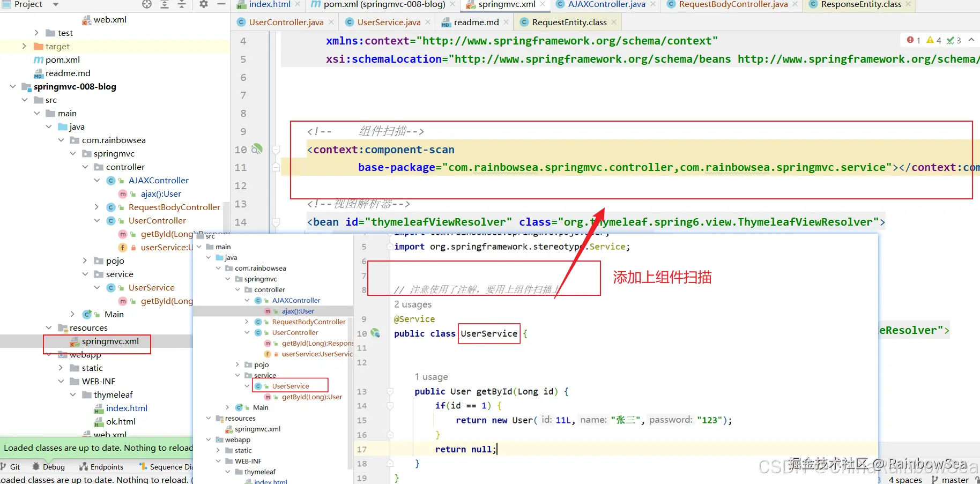Collapse the springmvc-008-blog module node
The width and height of the screenshot is (980, 484).
point(12,86)
